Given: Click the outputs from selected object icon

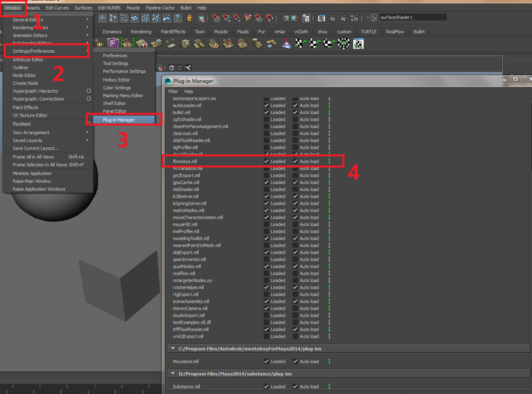Looking at the screenshot, I should 295,18.
